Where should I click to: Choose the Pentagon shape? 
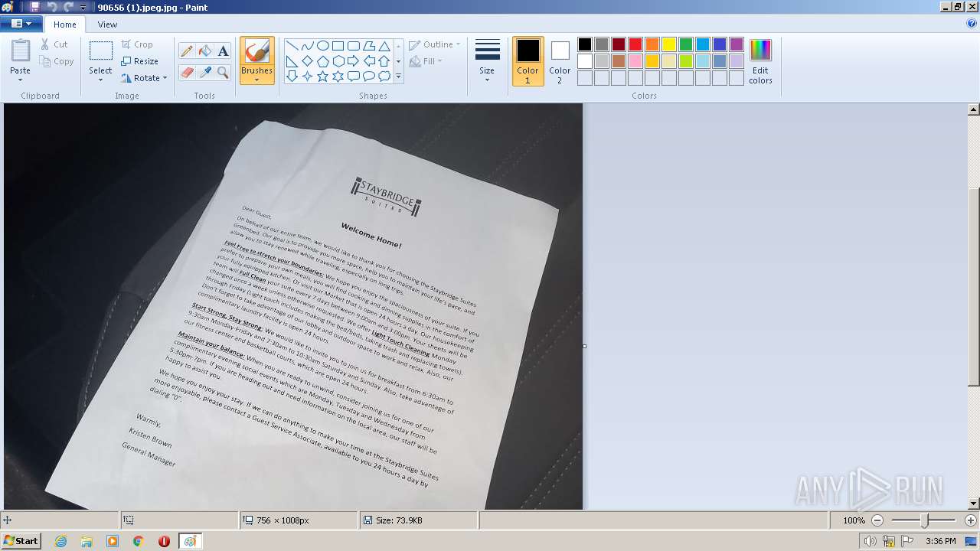coord(322,61)
